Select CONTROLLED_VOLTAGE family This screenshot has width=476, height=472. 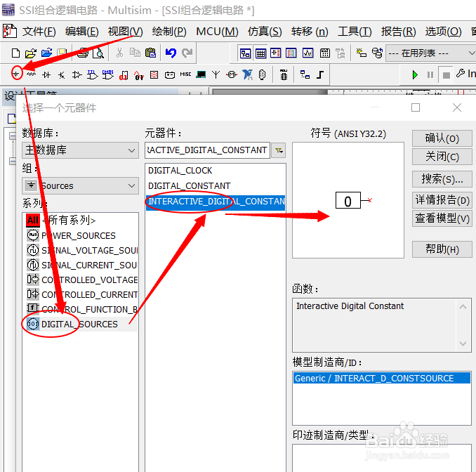[82, 280]
